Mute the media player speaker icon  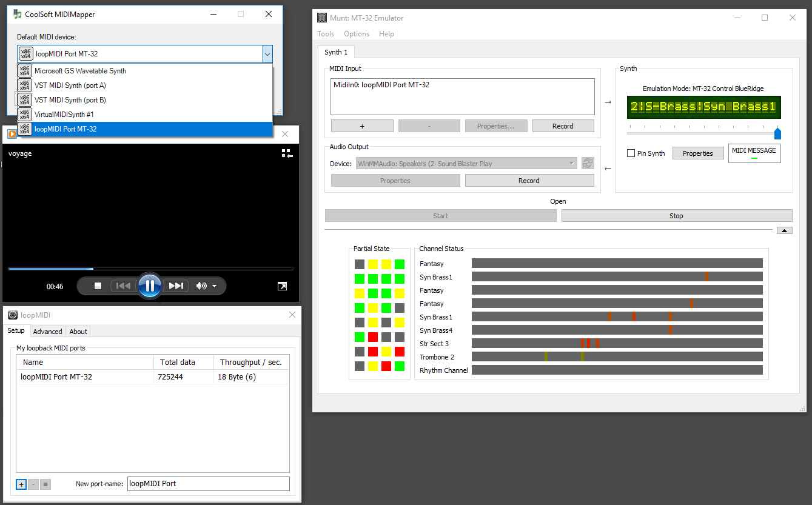(x=201, y=286)
